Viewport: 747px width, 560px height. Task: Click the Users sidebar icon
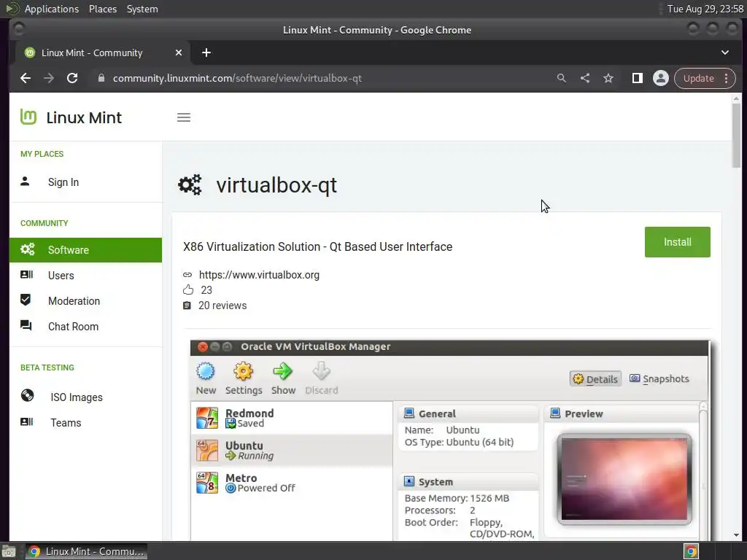[26, 275]
